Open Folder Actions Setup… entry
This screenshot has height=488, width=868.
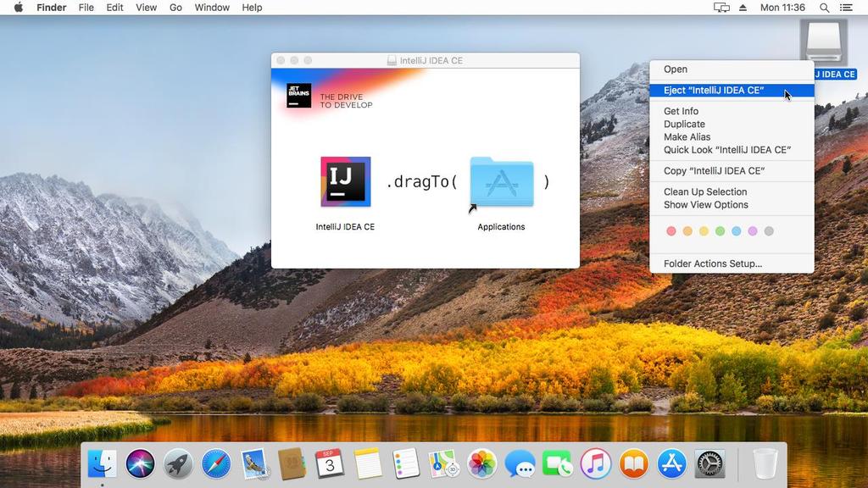click(x=732, y=264)
